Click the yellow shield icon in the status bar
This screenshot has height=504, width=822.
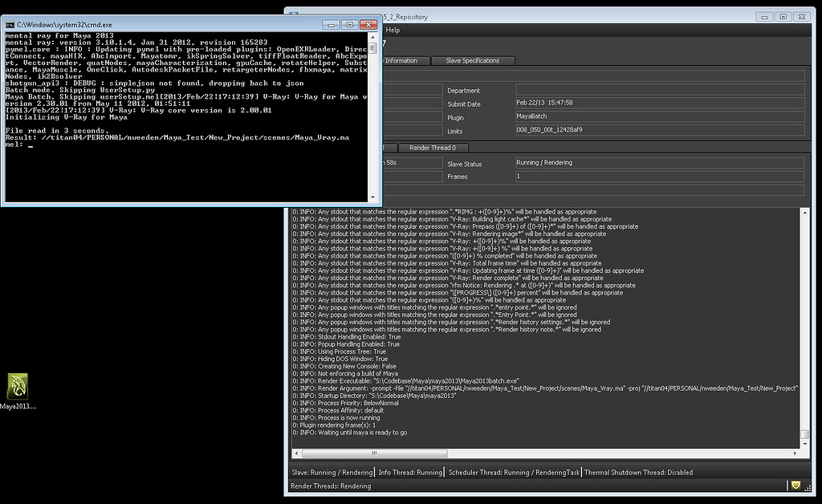tap(795, 486)
